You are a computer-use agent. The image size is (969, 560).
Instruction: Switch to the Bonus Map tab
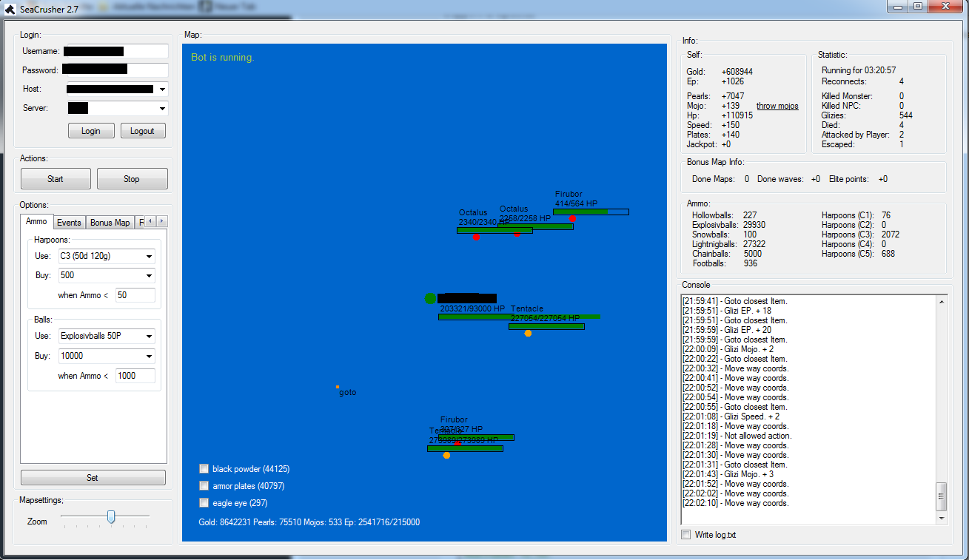point(110,223)
